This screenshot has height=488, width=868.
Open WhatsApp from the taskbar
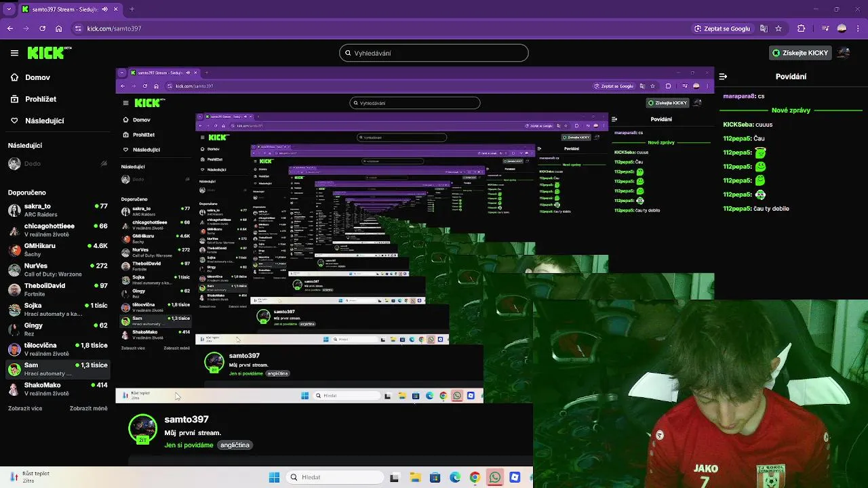(495, 477)
